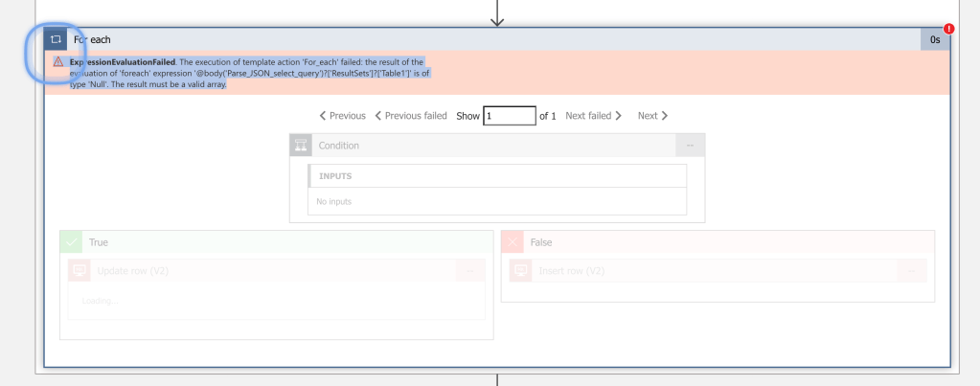Click the 'of 1' iteration count text
Viewport: 980px width, 386px height.
click(x=548, y=116)
